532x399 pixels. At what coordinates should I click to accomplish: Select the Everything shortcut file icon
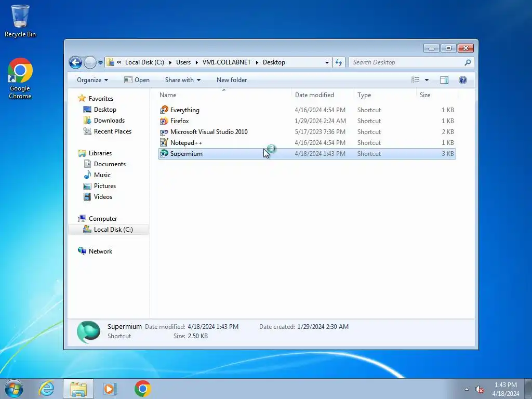pyautogui.click(x=164, y=110)
